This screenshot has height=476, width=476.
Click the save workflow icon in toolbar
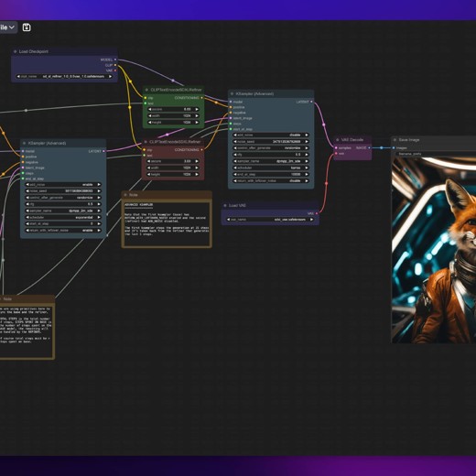27,27
